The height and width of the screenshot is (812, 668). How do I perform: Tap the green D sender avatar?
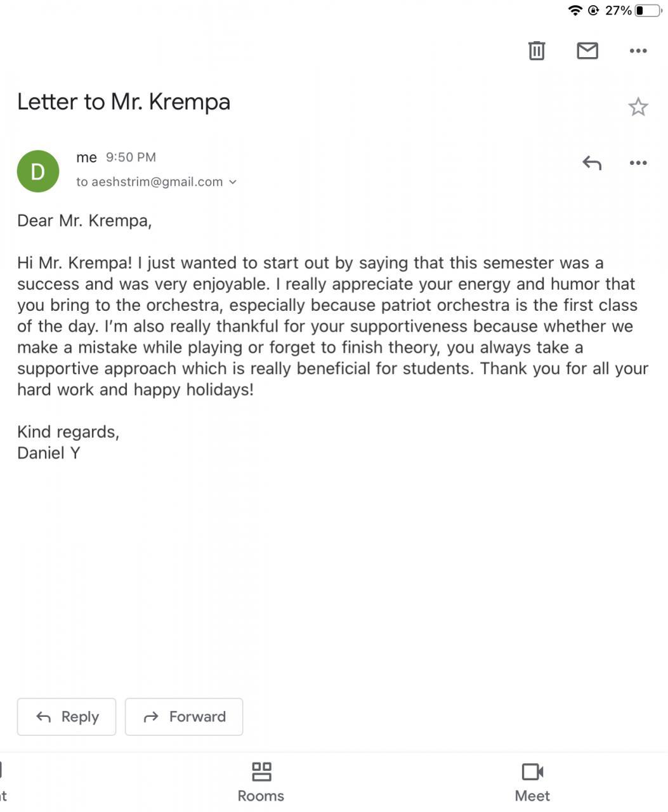click(38, 171)
